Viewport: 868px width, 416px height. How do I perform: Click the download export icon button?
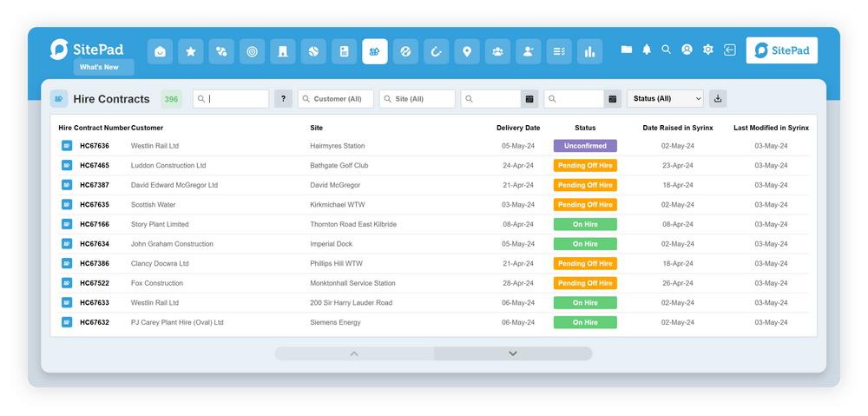click(718, 99)
